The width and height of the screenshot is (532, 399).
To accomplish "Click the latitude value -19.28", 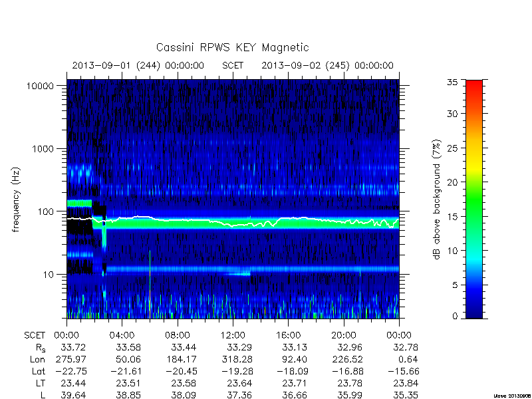I will pos(237,372).
